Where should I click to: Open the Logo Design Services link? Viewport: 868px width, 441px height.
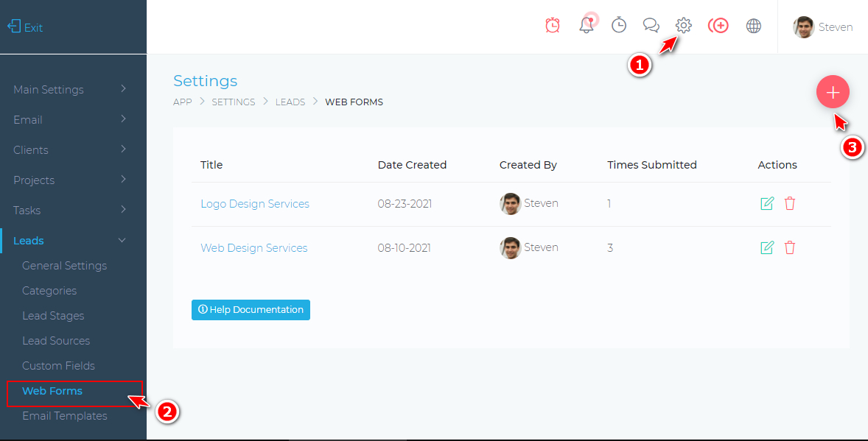tap(255, 204)
